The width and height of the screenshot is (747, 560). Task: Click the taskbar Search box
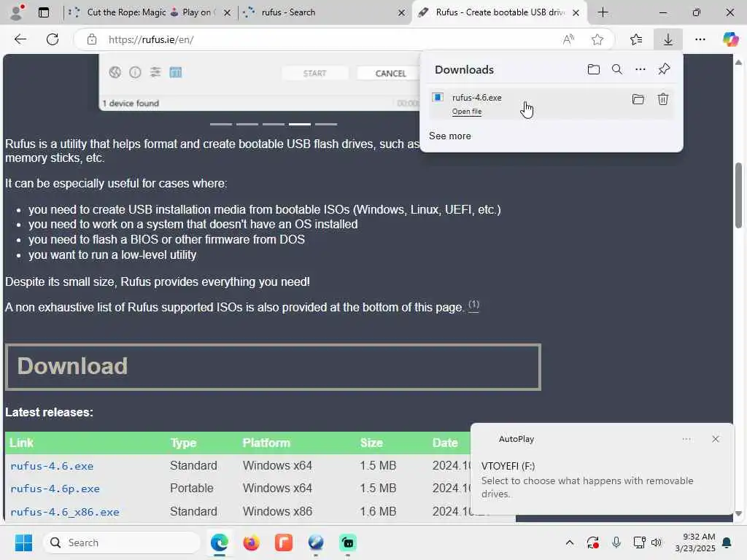click(122, 542)
